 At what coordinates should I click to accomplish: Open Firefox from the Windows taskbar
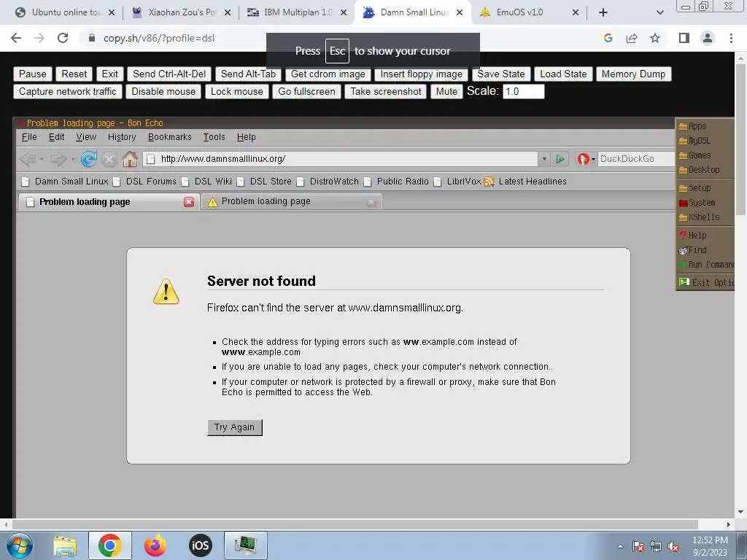[x=155, y=545]
